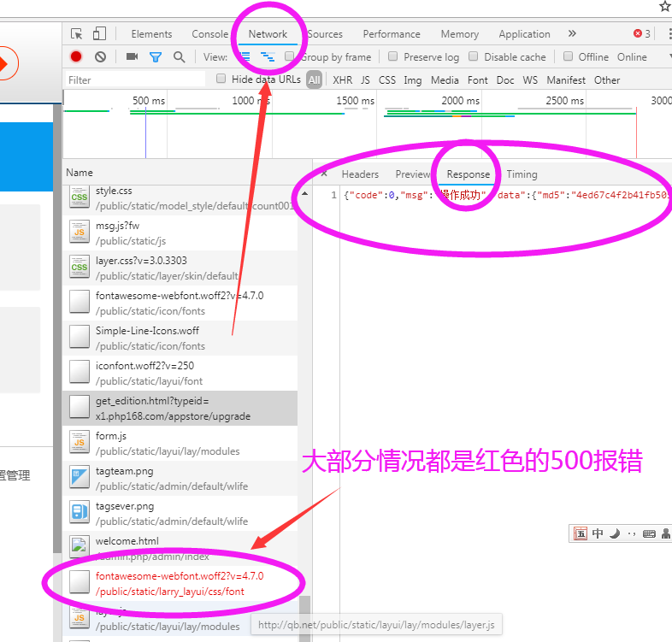
Task: Switch to the Timing tab
Action: point(522,174)
